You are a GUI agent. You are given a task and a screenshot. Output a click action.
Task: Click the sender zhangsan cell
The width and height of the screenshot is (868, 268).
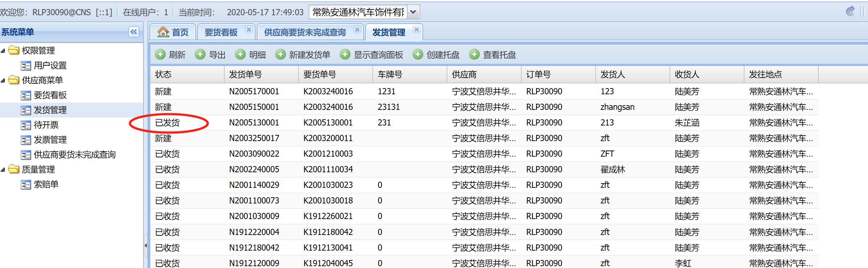coord(617,107)
